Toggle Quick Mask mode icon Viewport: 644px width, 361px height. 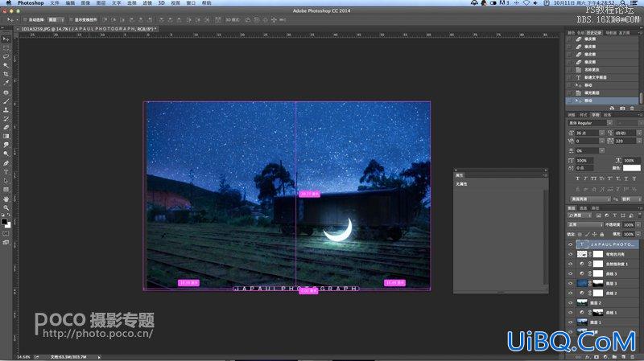point(6,233)
